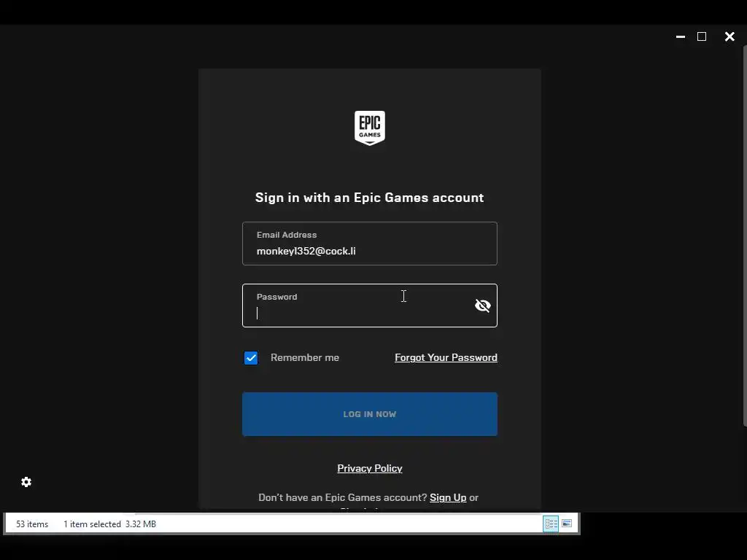Close the Epic Games launcher window

(x=729, y=36)
